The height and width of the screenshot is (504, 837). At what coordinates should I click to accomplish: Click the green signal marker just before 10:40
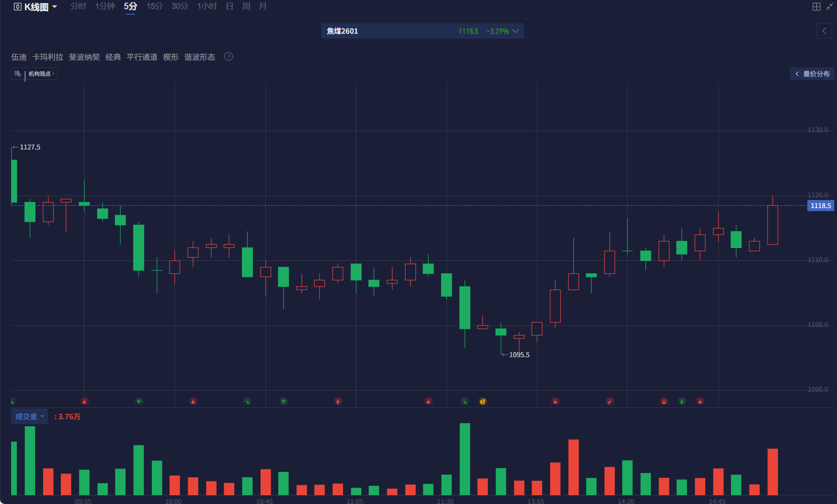[247, 402]
